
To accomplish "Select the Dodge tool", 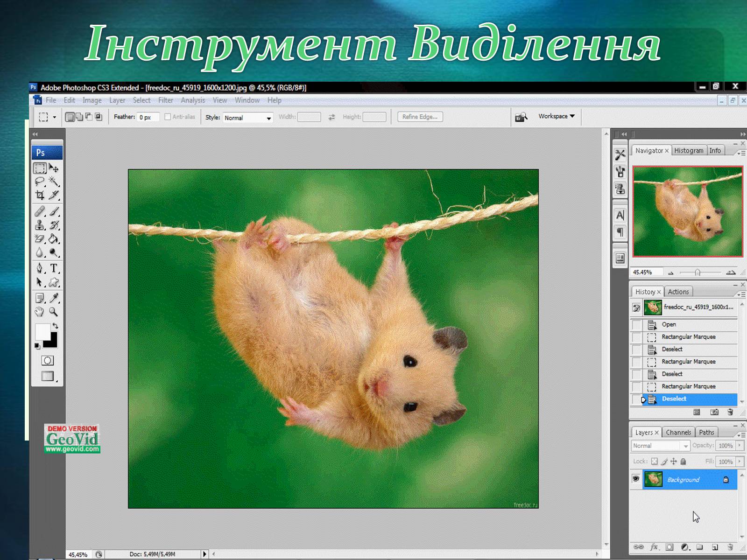I will pos(54,252).
